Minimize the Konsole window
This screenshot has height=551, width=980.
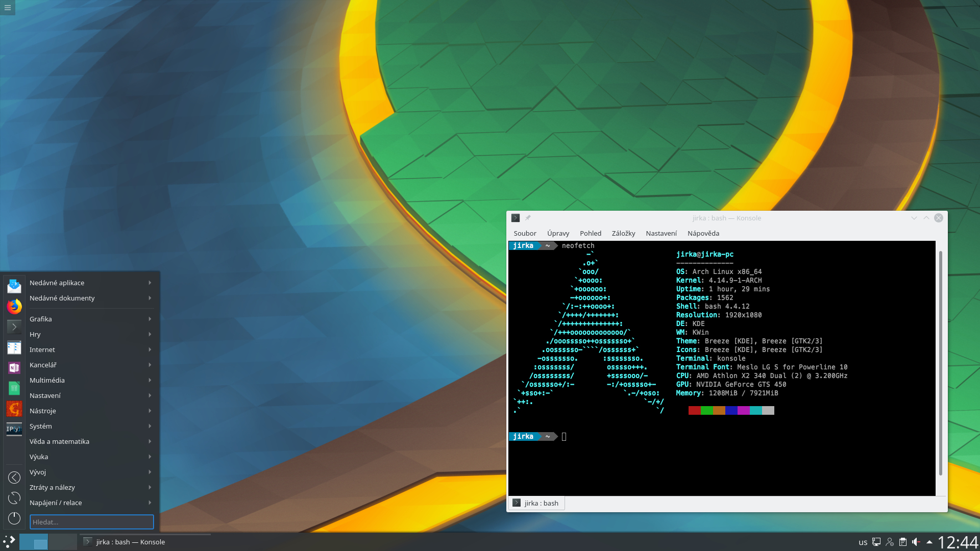coord(914,218)
